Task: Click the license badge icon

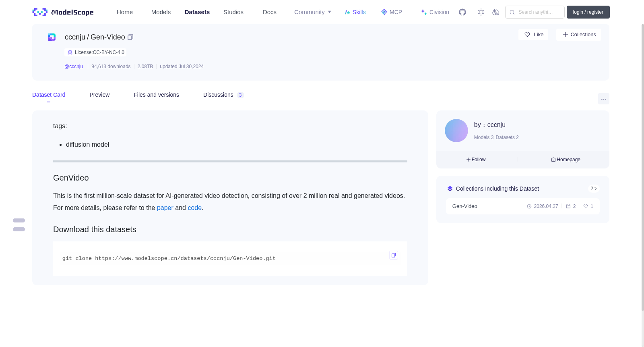Action: (70, 52)
